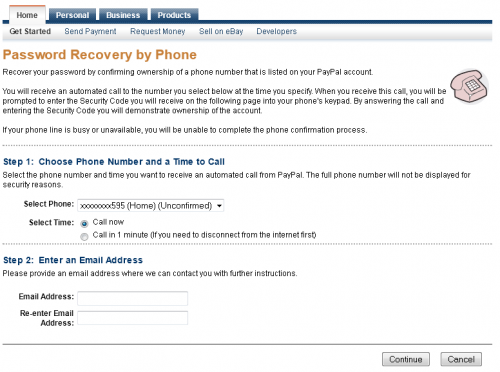500x372 pixels.
Task: Open the Send Payment link
Action: point(90,31)
